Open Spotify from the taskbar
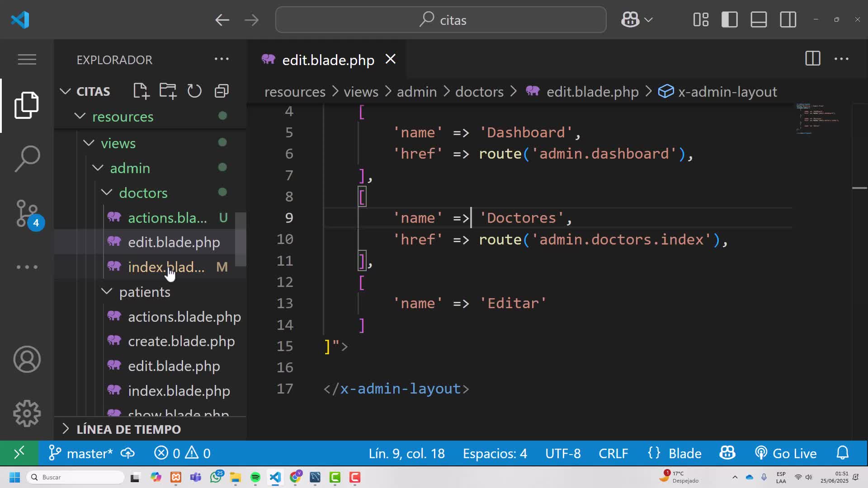Screen dimensions: 868x488 tap(255, 477)
